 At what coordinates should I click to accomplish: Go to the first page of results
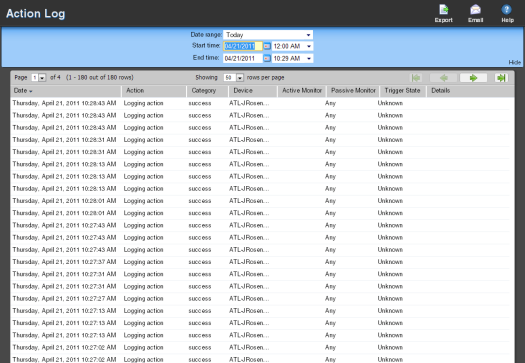416,78
